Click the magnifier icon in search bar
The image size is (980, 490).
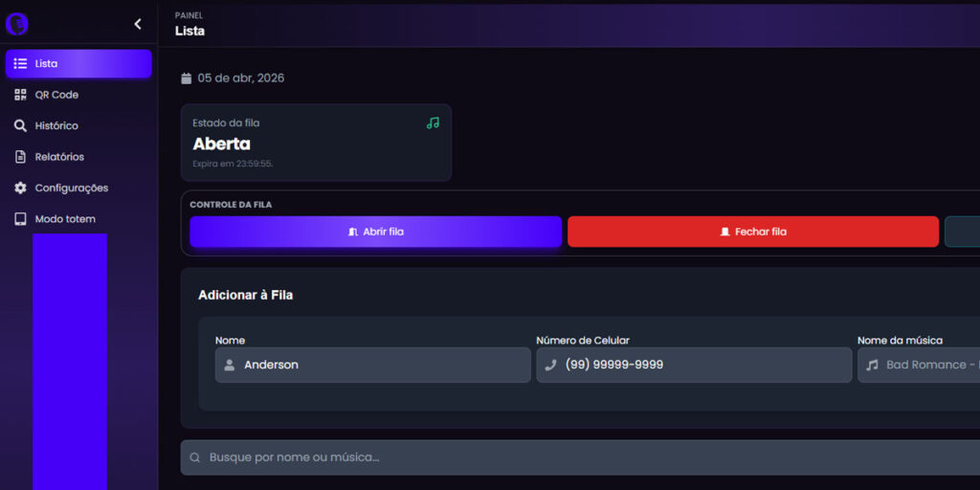pos(195,457)
